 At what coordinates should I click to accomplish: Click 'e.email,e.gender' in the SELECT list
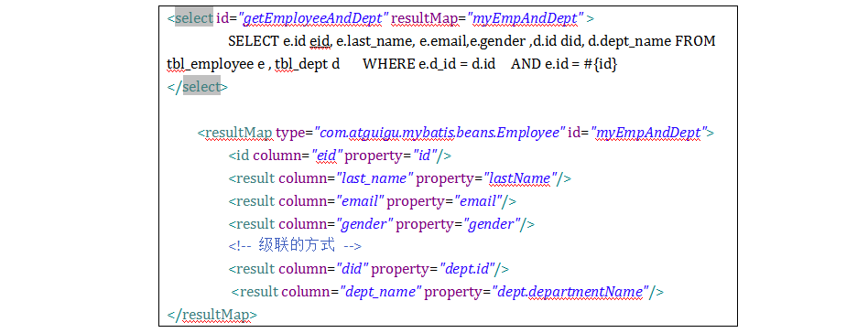pyautogui.click(x=472, y=41)
